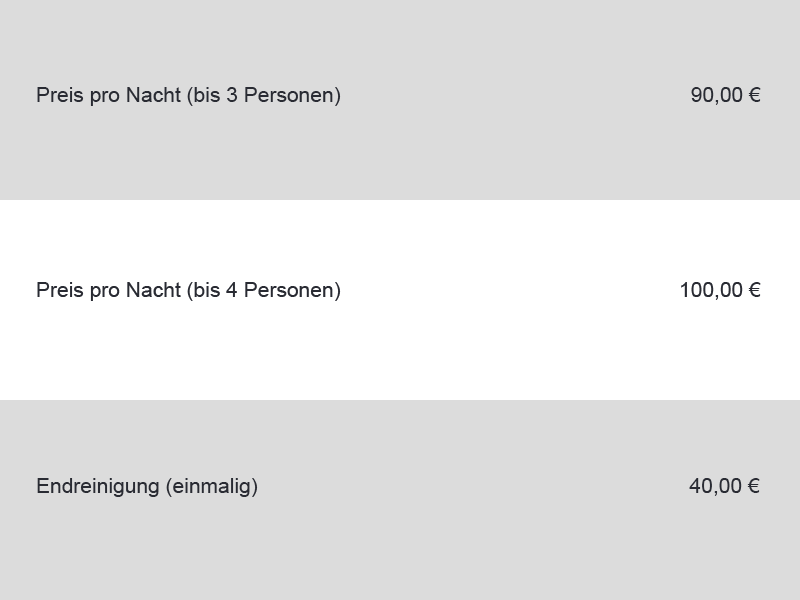Click the '(bis 4 Personen)' parenthetical text
The width and height of the screenshot is (800, 600).
tap(264, 290)
